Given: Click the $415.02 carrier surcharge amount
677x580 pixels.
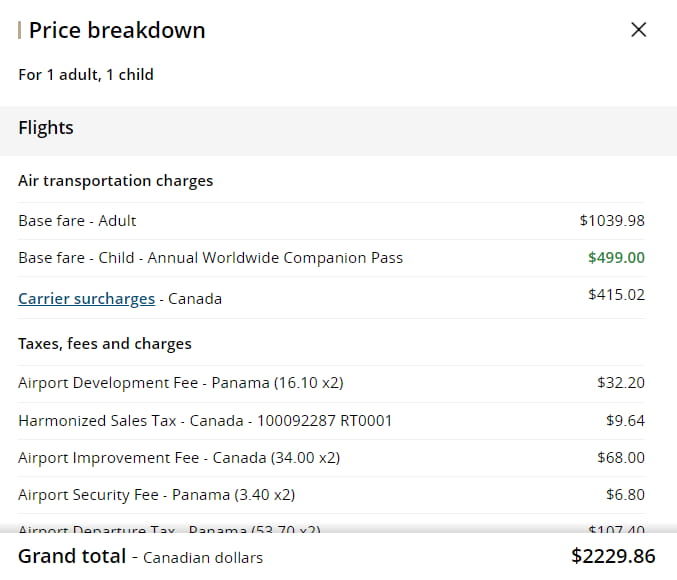Looking at the screenshot, I should click(616, 295).
